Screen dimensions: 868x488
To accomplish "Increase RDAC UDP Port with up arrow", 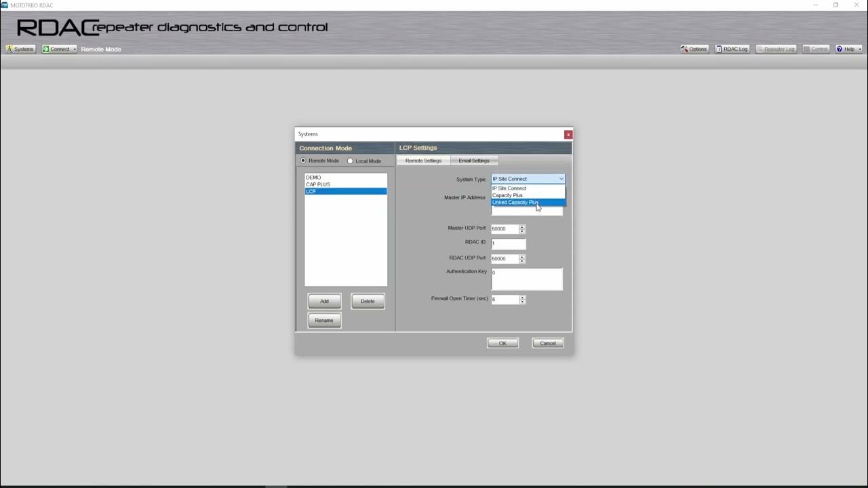I will pyautogui.click(x=522, y=257).
